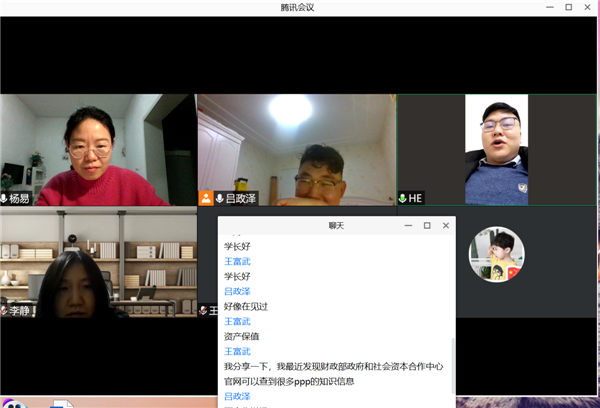
Task: Click the green active microphone icon for HE
Action: (x=403, y=199)
